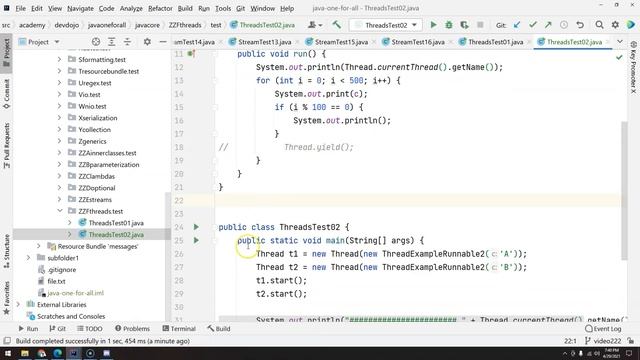
Task: Collapse the ZZFthreads.test folder
Action: [x=60, y=211]
